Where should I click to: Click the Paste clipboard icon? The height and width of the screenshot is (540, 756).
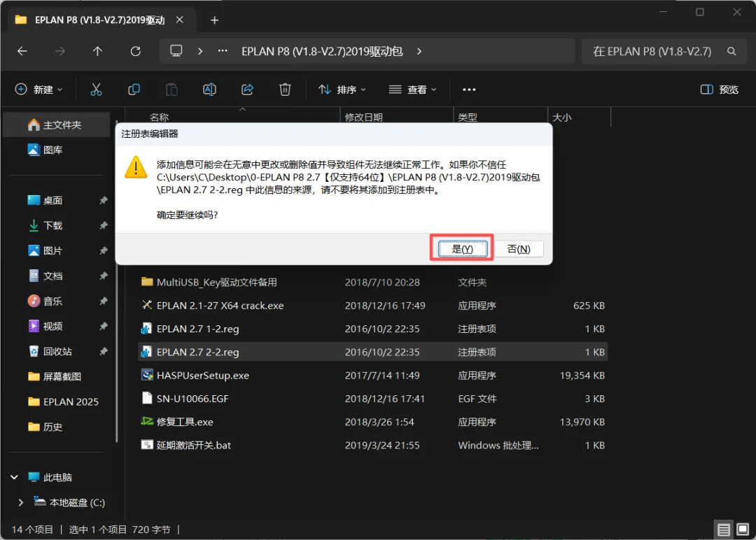point(171,90)
